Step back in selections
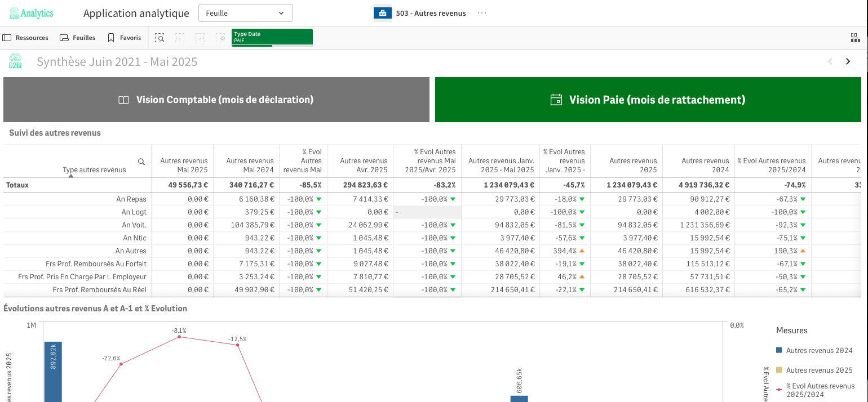Image resolution: width=868 pixels, height=402 pixels. pos(180,38)
